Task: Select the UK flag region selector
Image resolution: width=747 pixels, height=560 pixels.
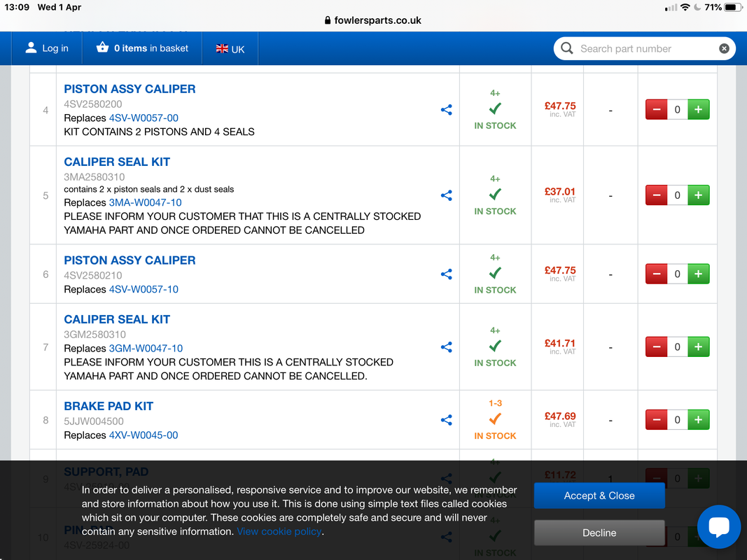Action: pyautogui.click(x=230, y=49)
